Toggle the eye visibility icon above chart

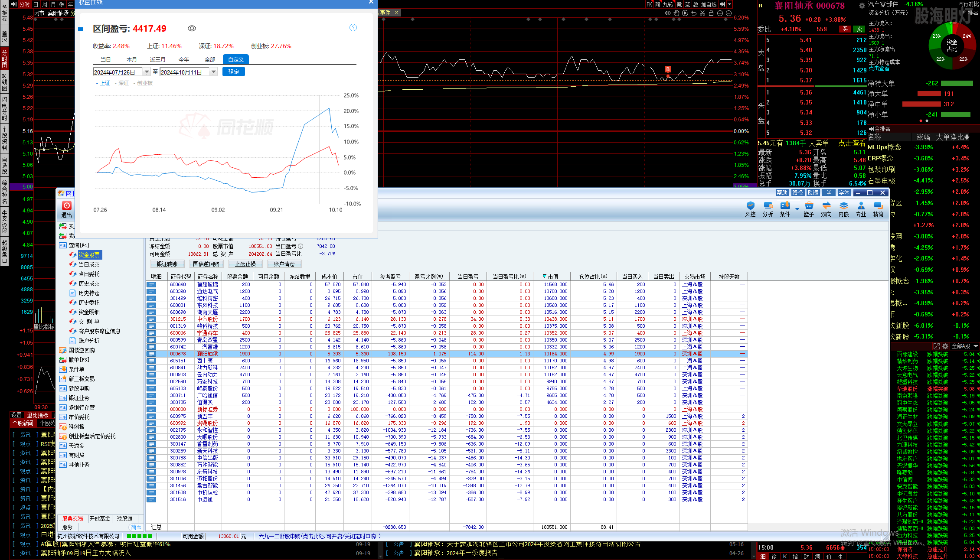tap(668, 13)
